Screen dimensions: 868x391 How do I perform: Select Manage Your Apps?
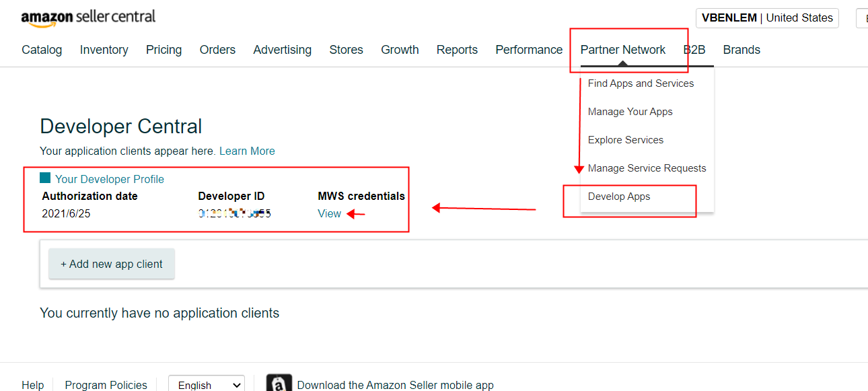[x=630, y=112]
